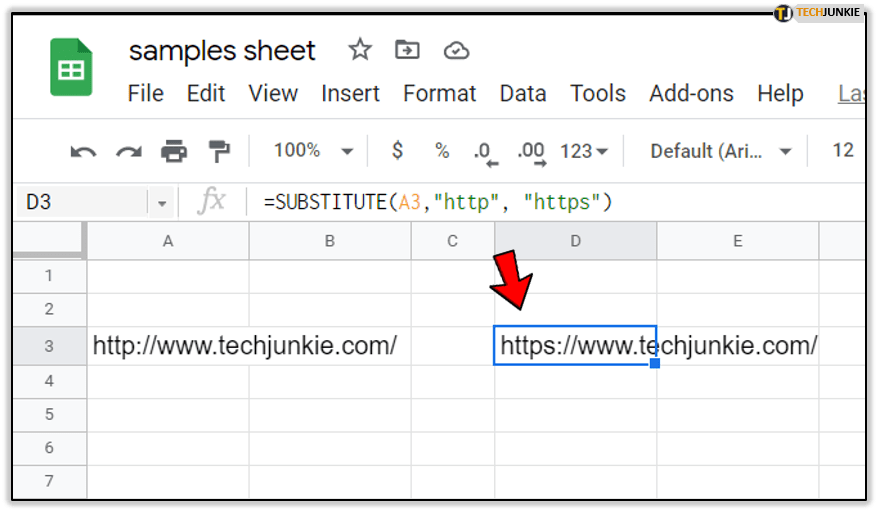Move document with the folder icon
The height and width of the screenshot is (512, 878).
point(407,50)
